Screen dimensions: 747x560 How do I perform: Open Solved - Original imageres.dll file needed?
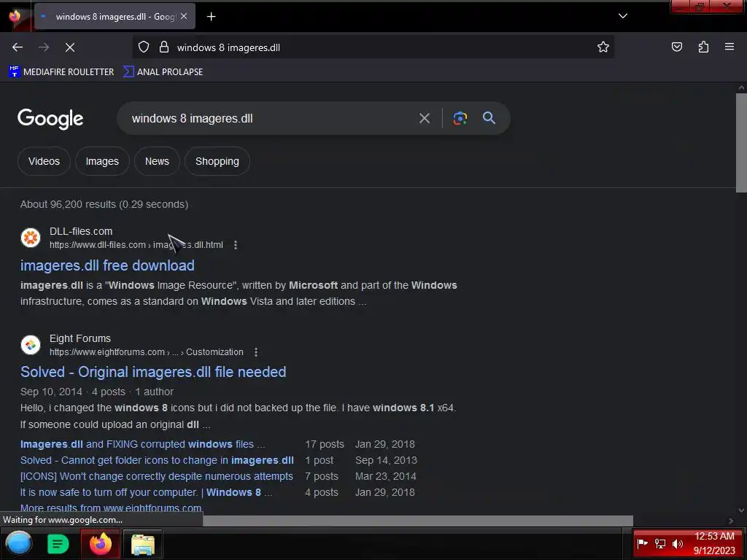(x=153, y=372)
